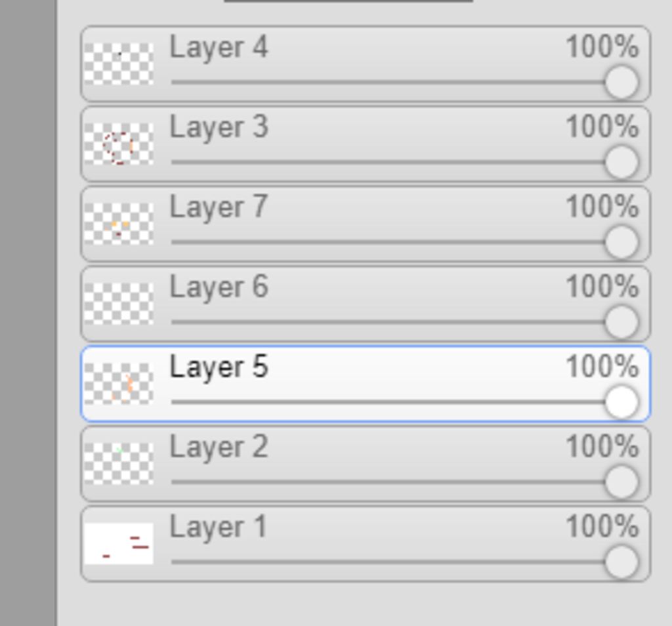Click the Layer 7 thumbnail preview

pos(119,224)
